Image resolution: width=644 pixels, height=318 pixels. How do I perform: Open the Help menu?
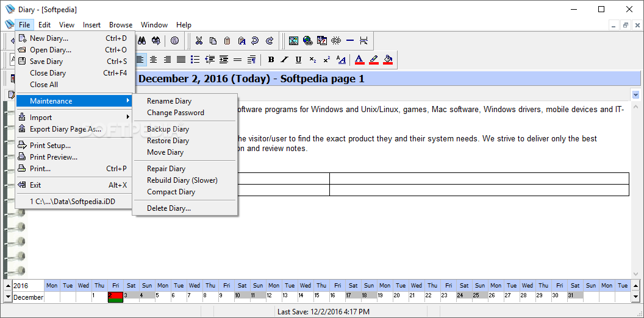(184, 25)
